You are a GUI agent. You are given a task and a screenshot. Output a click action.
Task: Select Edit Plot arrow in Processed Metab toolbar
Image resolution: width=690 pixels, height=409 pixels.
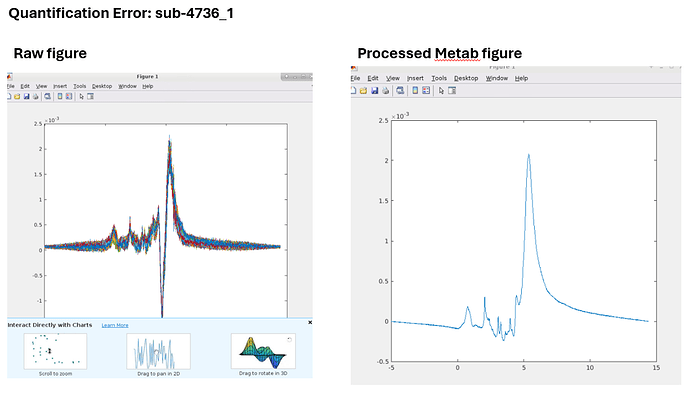(441, 90)
